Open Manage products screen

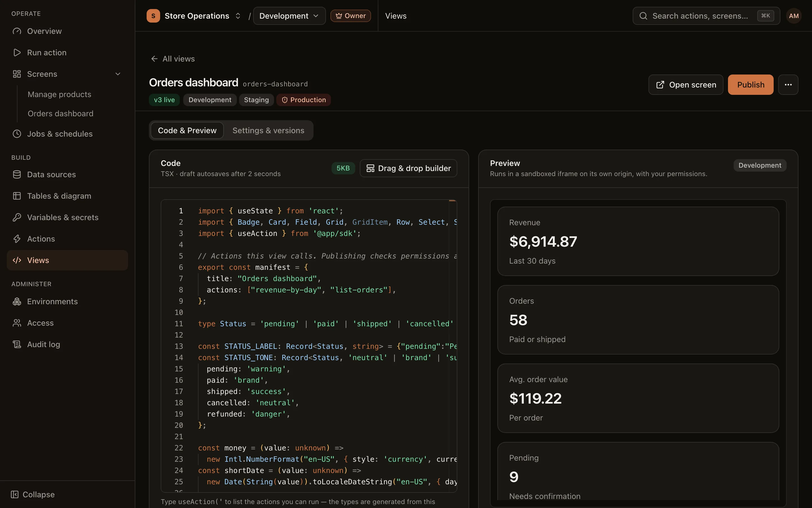tap(59, 95)
